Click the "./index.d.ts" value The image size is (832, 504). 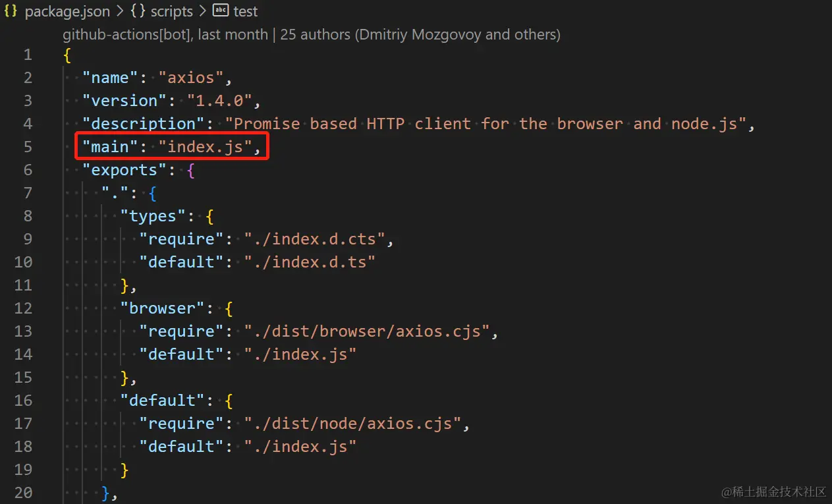310,262
